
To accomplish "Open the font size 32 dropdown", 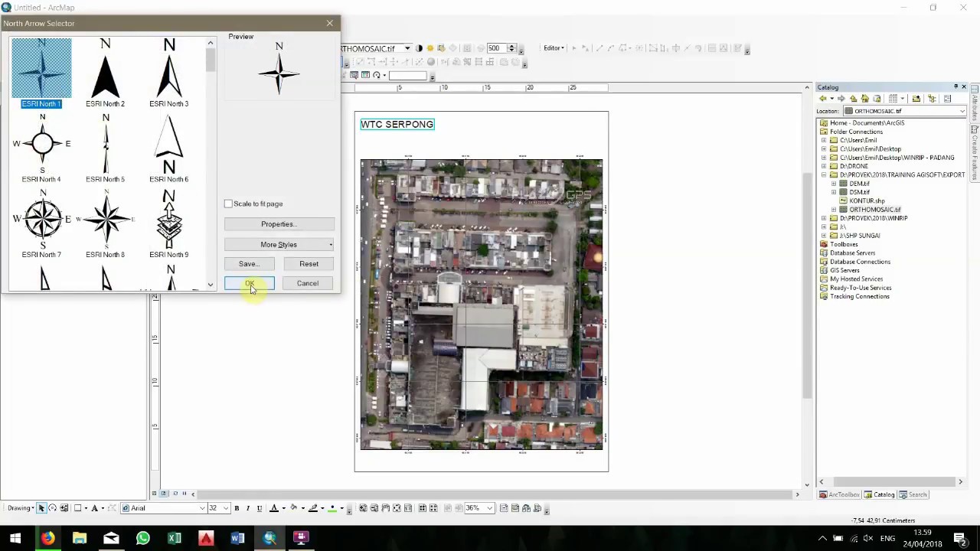I will tap(225, 508).
